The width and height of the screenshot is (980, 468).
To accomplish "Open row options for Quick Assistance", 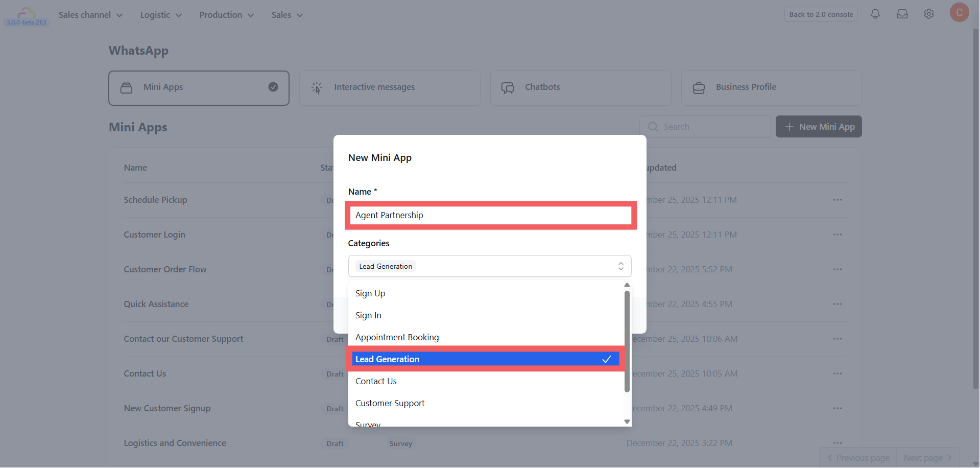I will tap(837, 304).
